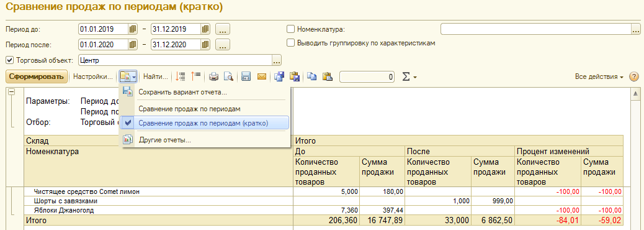Click the print report icon

[213, 76]
